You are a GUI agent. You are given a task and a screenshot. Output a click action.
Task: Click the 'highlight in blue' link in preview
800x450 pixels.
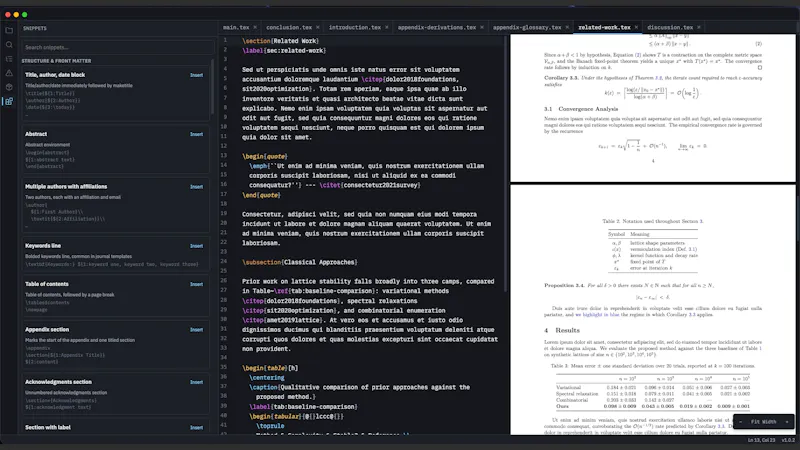tap(601, 315)
